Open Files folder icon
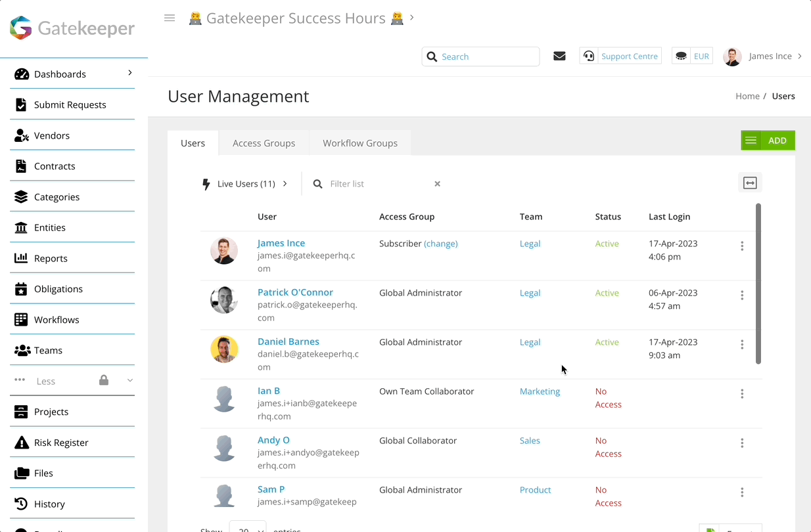This screenshot has width=811, height=532. (22, 473)
